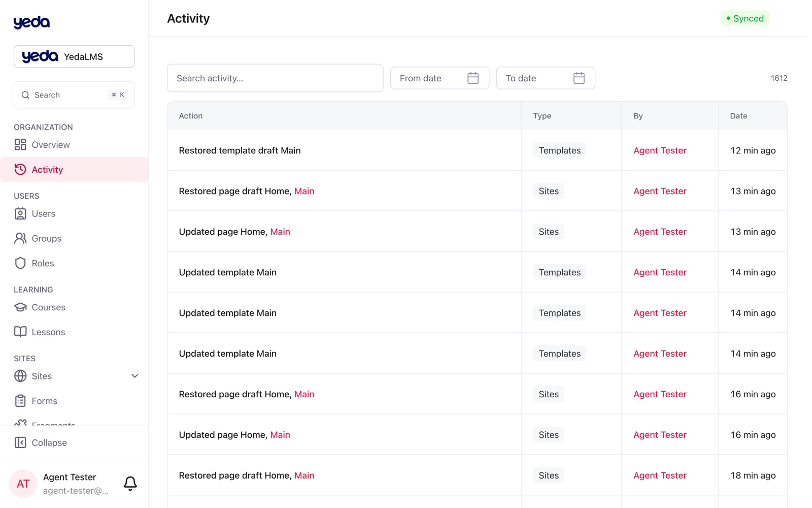Click the Type column header
The width and height of the screenshot is (812, 508).
point(542,116)
